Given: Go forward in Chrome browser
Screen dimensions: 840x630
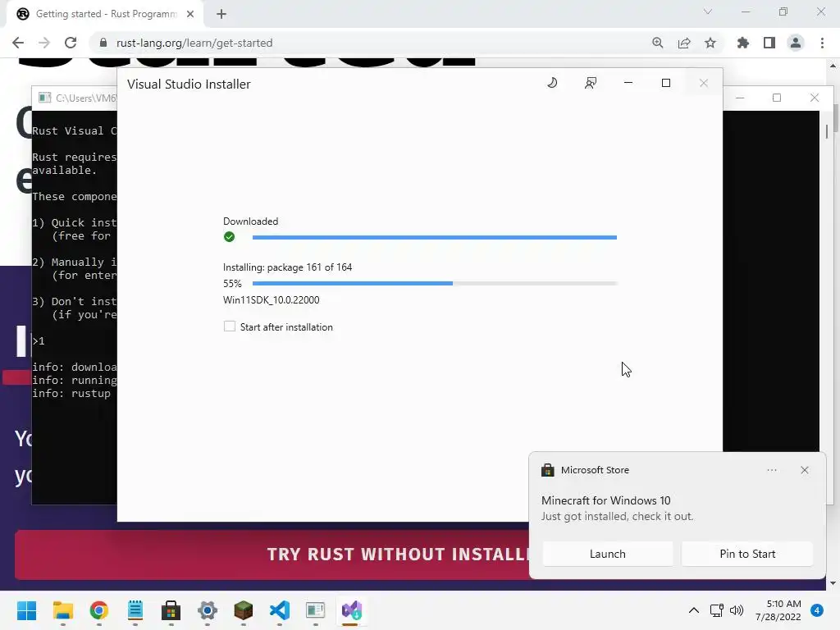Looking at the screenshot, I should [44, 43].
